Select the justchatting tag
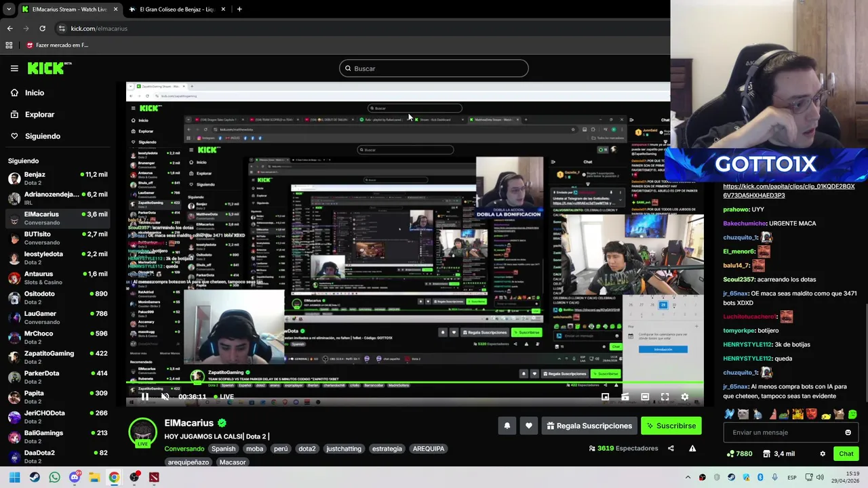This screenshot has height=488, width=868. (344, 449)
